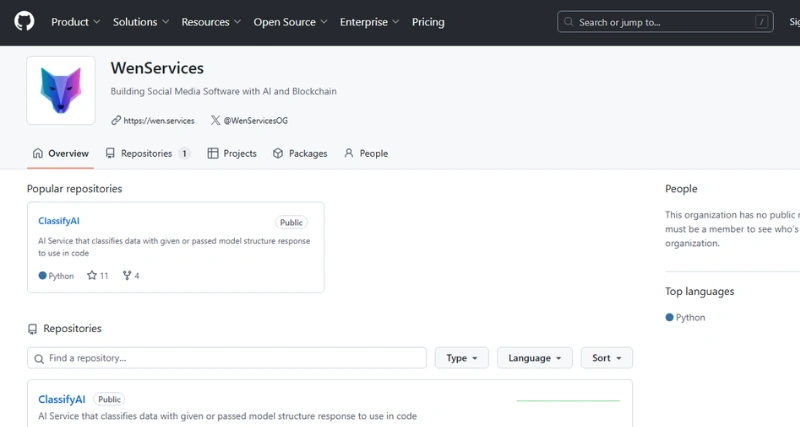The height and width of the screenshot is (427, 800).
Task: Select the Python language dot in ClassifyAI card
Action: tap(42, 275)
